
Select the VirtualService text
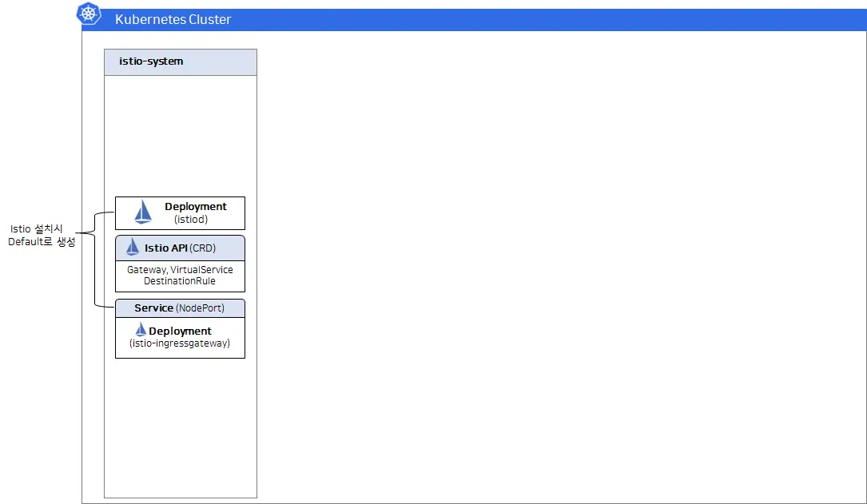201,270
